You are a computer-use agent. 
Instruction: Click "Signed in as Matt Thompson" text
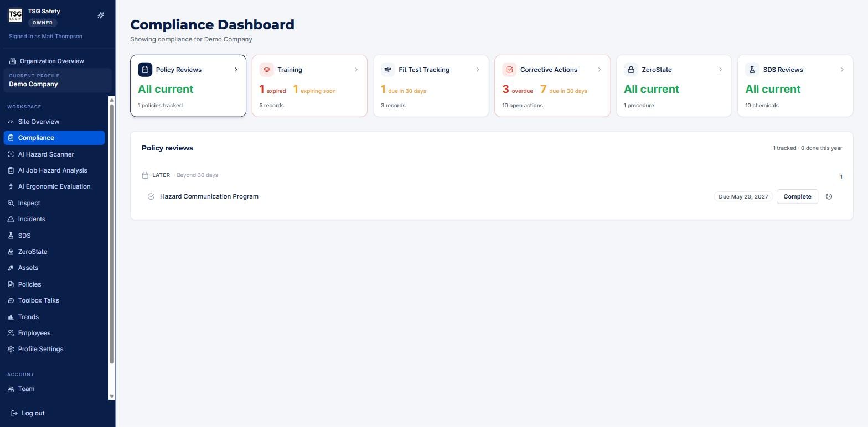45,37
